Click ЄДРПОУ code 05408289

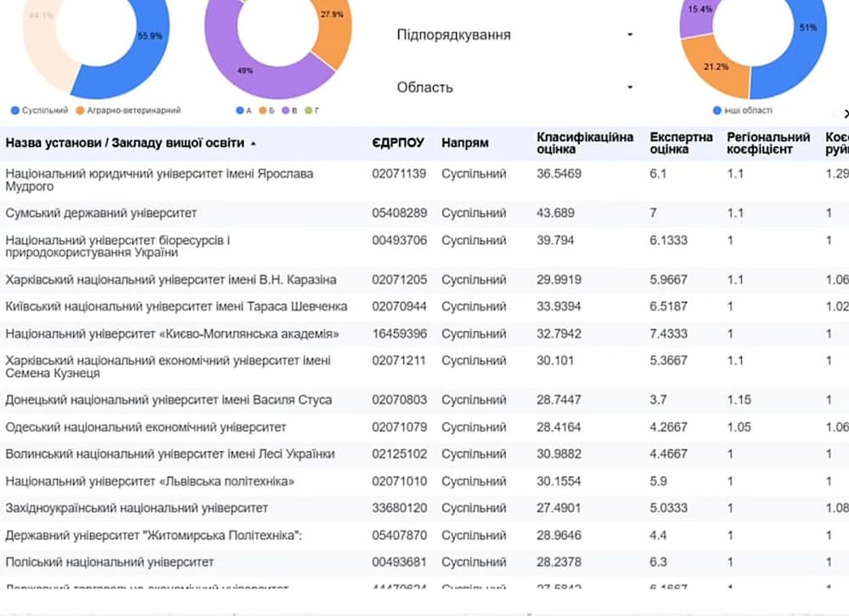(x=400, y=213)
